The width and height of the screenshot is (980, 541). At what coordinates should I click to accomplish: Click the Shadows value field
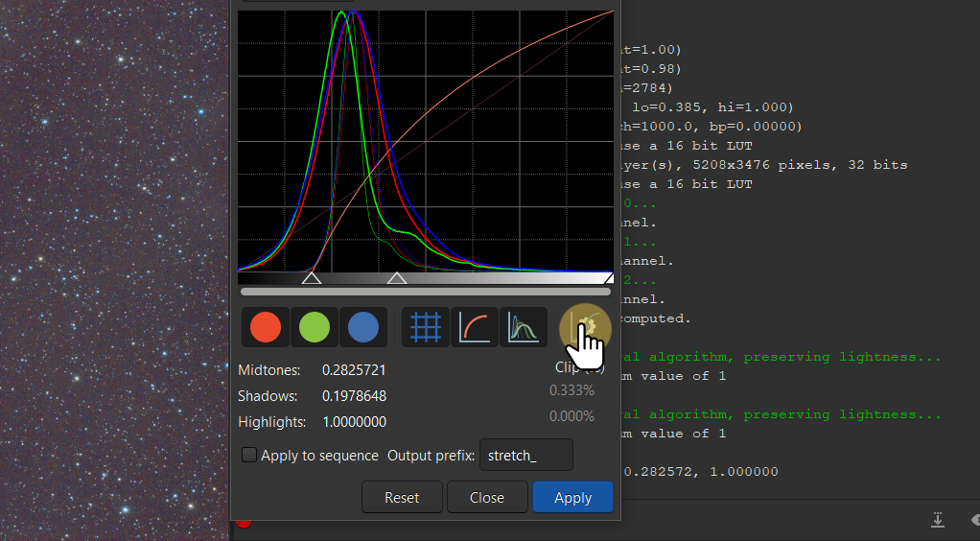355,396
